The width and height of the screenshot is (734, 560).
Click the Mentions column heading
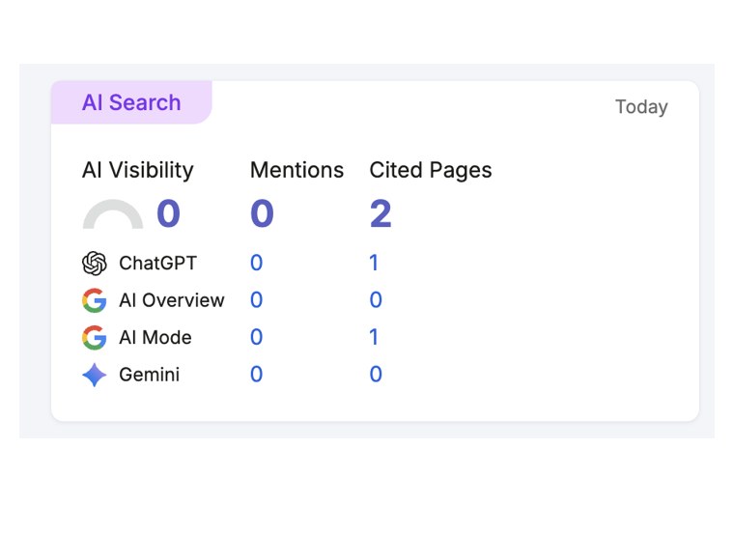click(297, 170)
